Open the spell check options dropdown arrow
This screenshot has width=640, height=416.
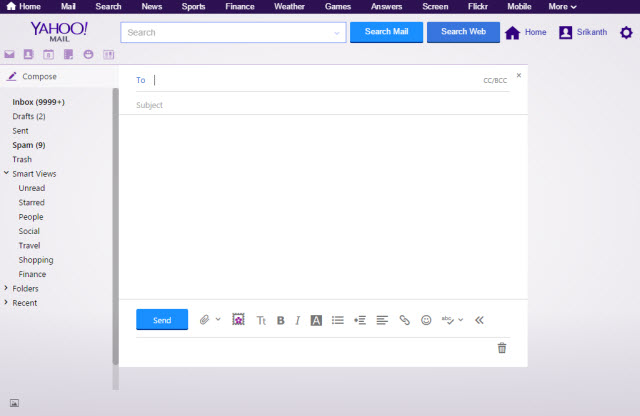460,320
